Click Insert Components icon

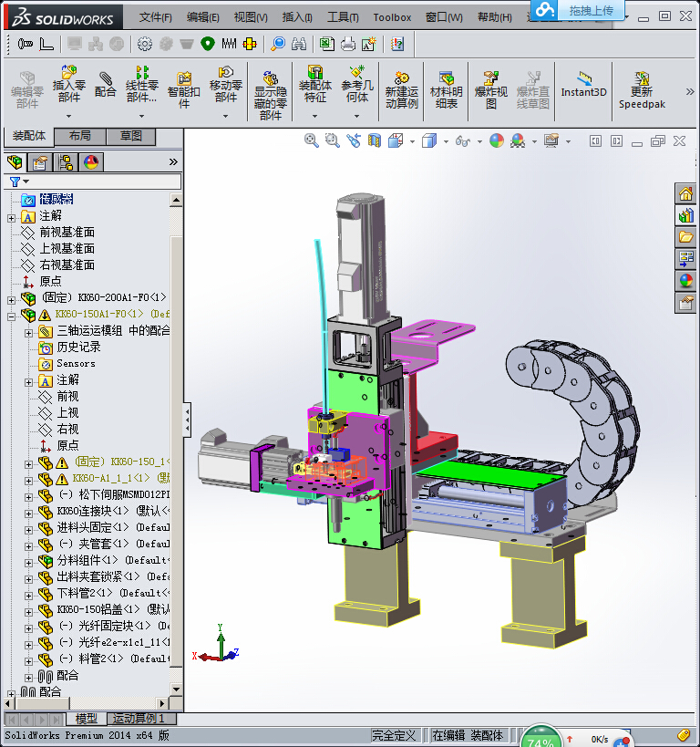click(x=68, y=84)
